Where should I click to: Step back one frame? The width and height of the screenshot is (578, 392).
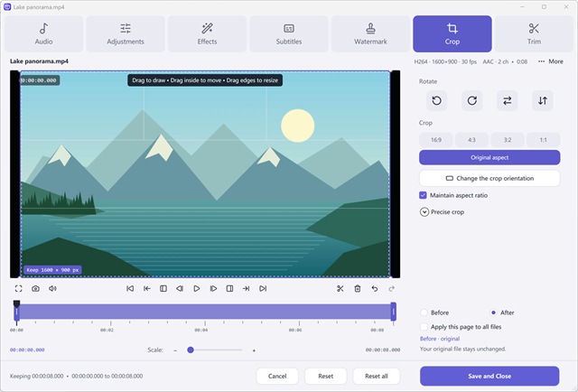tap(180, 289)
